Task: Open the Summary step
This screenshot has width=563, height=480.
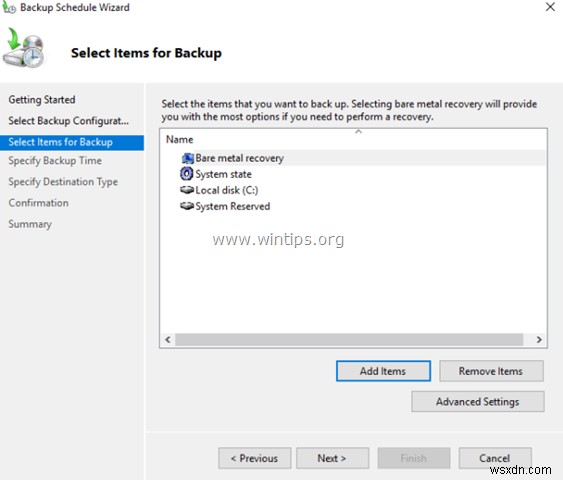Action: coord(30,224)
